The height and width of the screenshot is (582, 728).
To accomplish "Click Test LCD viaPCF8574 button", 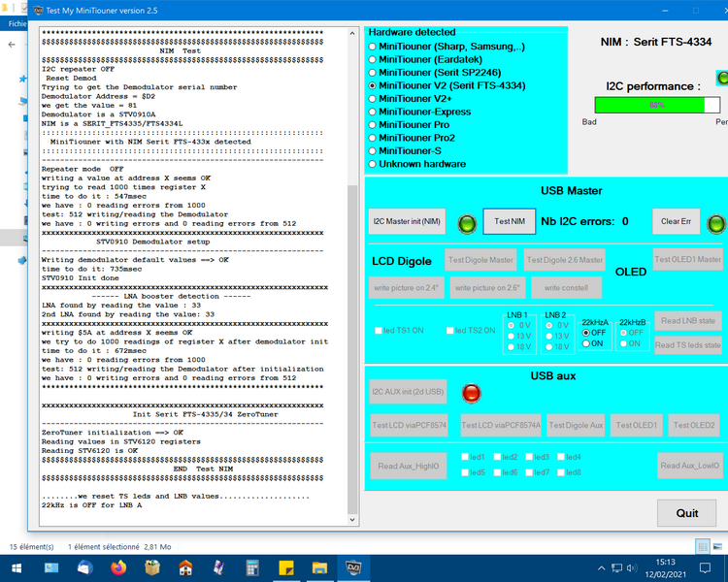I will 409,425.
